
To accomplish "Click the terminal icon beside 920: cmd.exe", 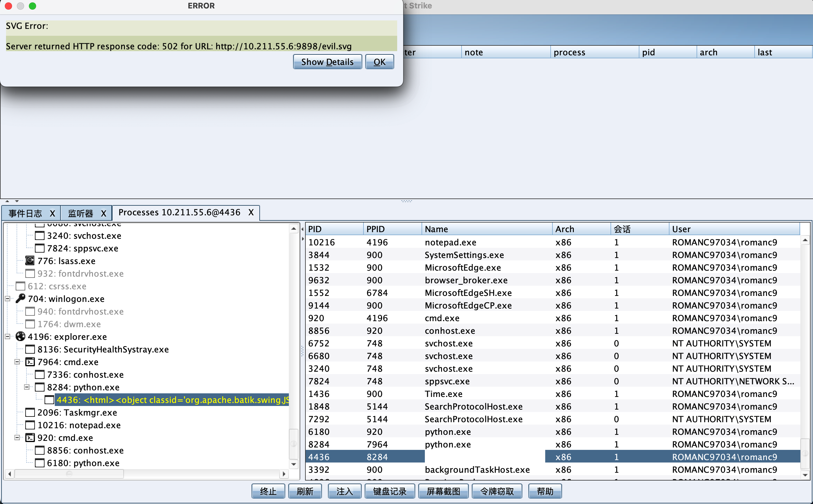I will pyautogui.click(x=30, y=437).
